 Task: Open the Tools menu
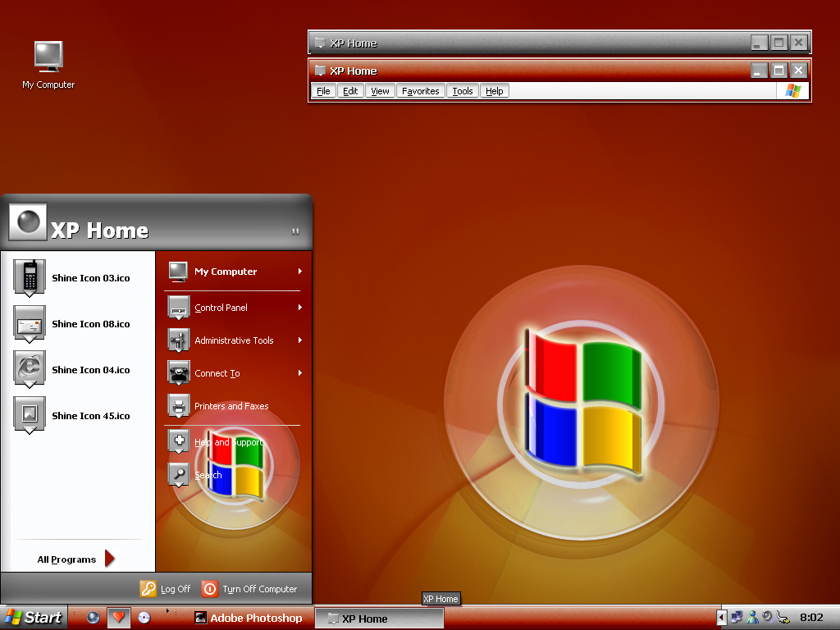pyautogui.click(x=463, y=91)
